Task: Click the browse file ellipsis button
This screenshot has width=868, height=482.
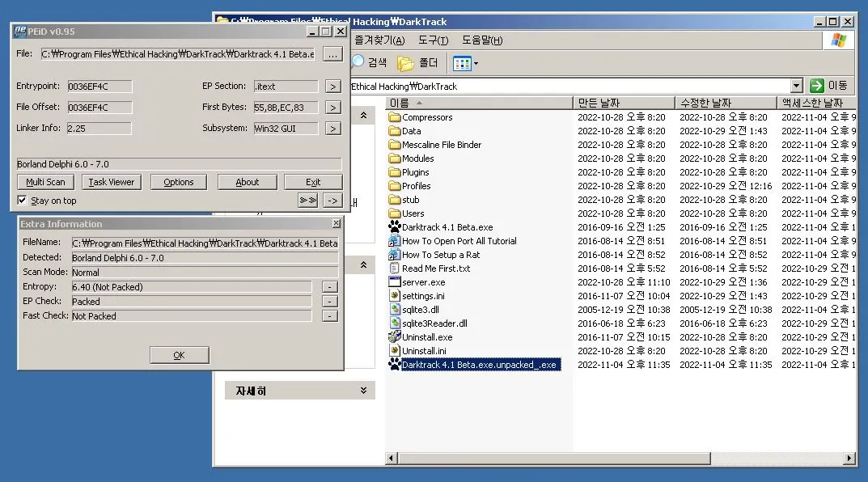Action: pyautogui.click(x=332, y=54)
